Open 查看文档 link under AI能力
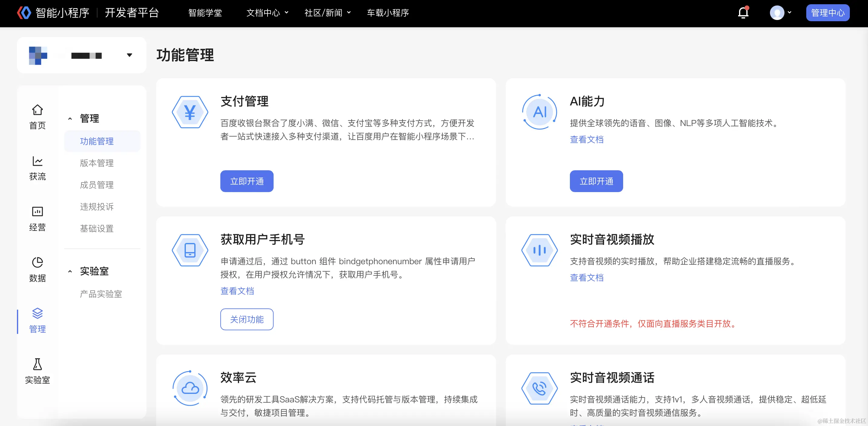Screen dimensions: 868x426 click(x=586, y=139)
